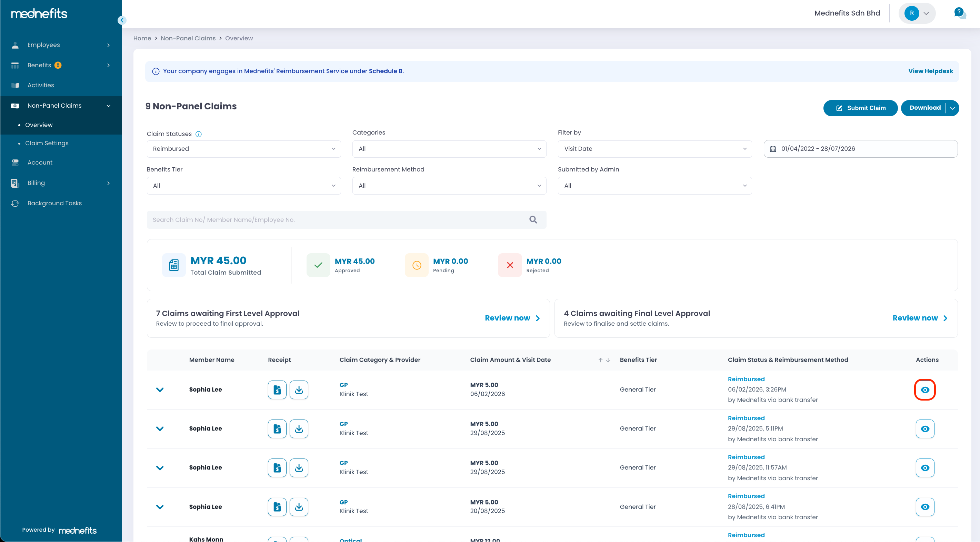Open calendar icon in date range field

coord(773,149)
